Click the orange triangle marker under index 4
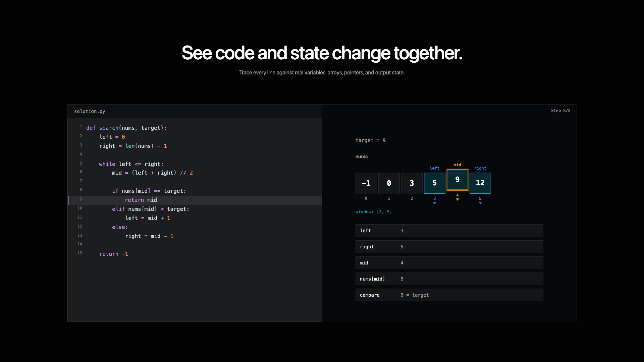 click(458, 199)
